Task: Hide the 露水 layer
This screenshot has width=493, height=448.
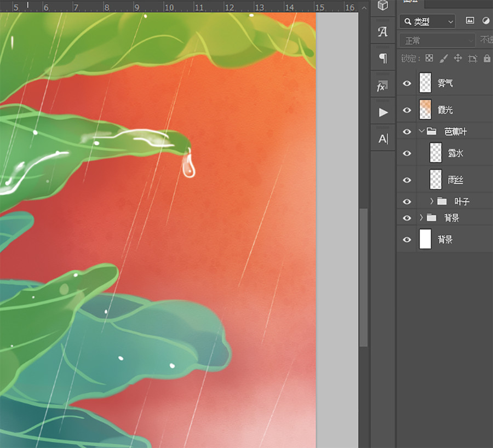Action: [407, 153]
